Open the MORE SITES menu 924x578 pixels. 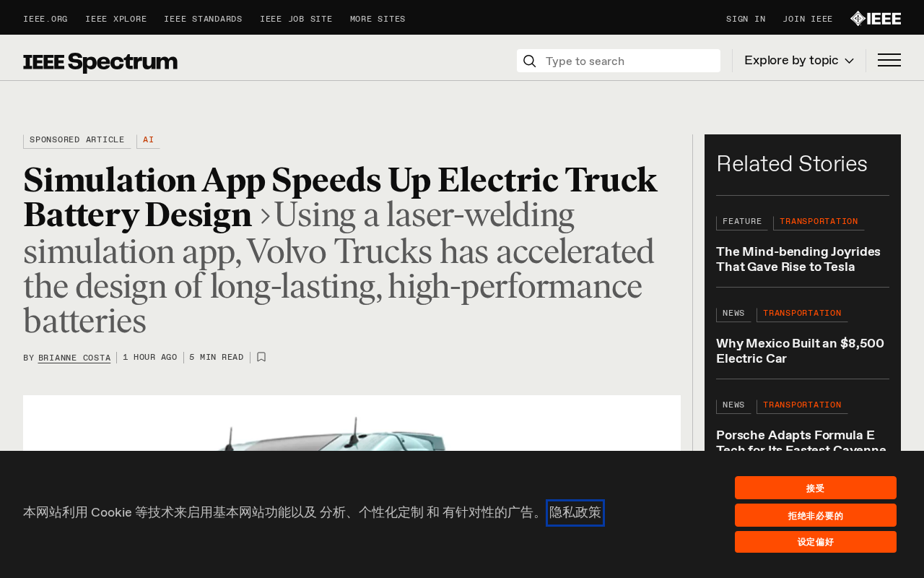click(x=378, y=20)
